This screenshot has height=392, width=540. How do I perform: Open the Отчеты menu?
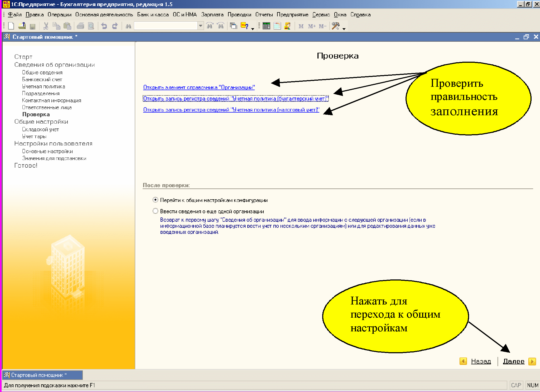[x=264, y=14]
